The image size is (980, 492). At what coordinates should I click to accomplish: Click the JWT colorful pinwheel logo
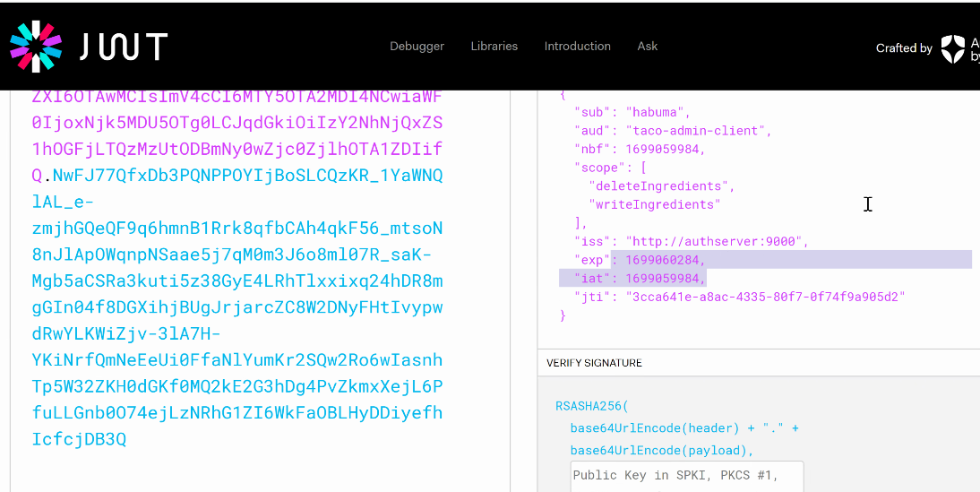pos(36,47)
